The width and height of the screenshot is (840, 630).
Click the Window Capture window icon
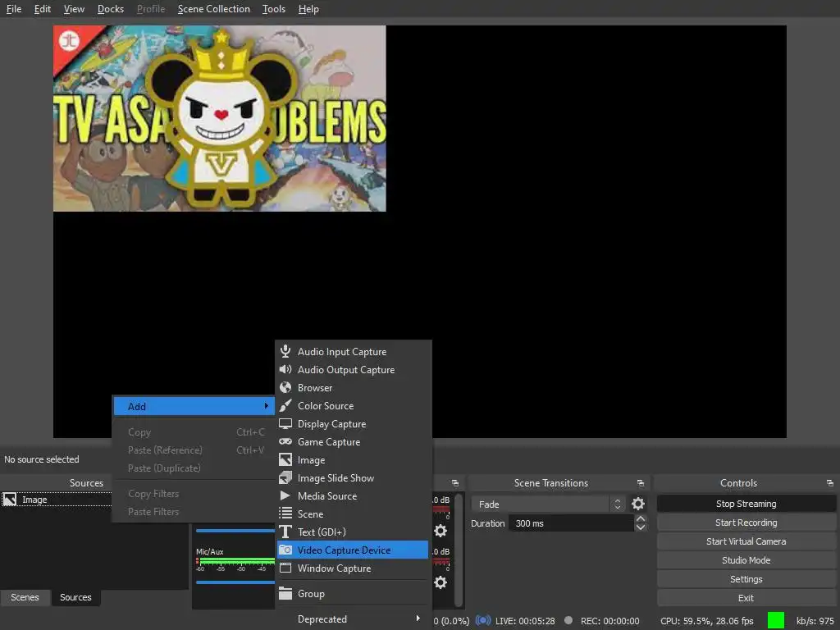coord(285,568)
